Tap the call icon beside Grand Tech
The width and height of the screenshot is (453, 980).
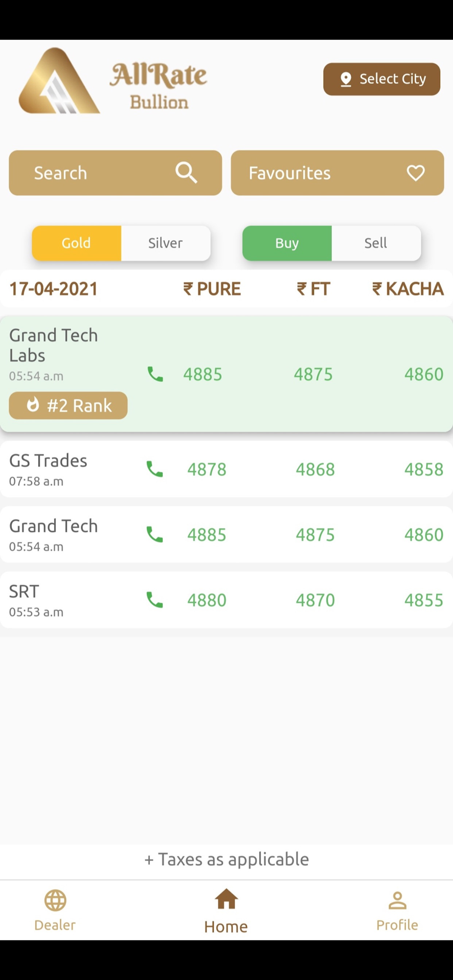coord(155,535)
